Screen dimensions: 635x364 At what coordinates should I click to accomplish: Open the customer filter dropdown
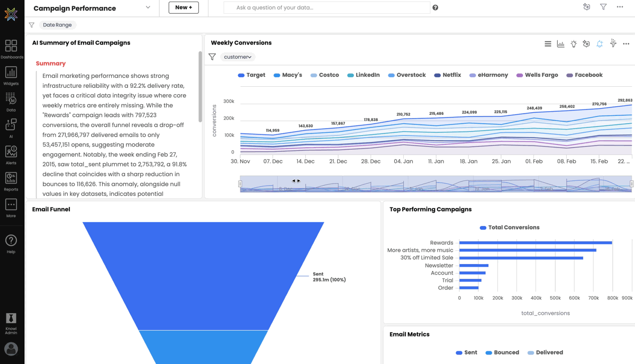coord(238,57)
